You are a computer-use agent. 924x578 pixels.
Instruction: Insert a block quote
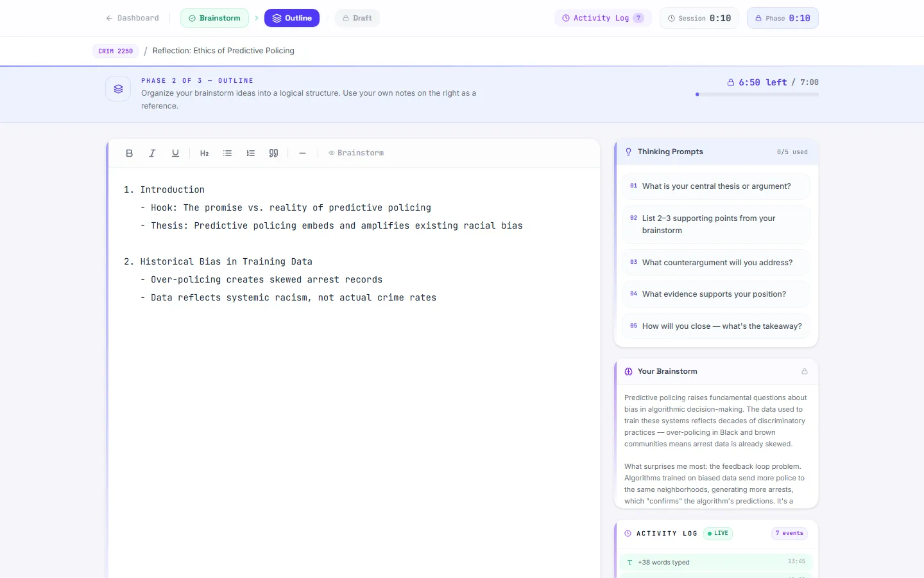tap(273, 153)
